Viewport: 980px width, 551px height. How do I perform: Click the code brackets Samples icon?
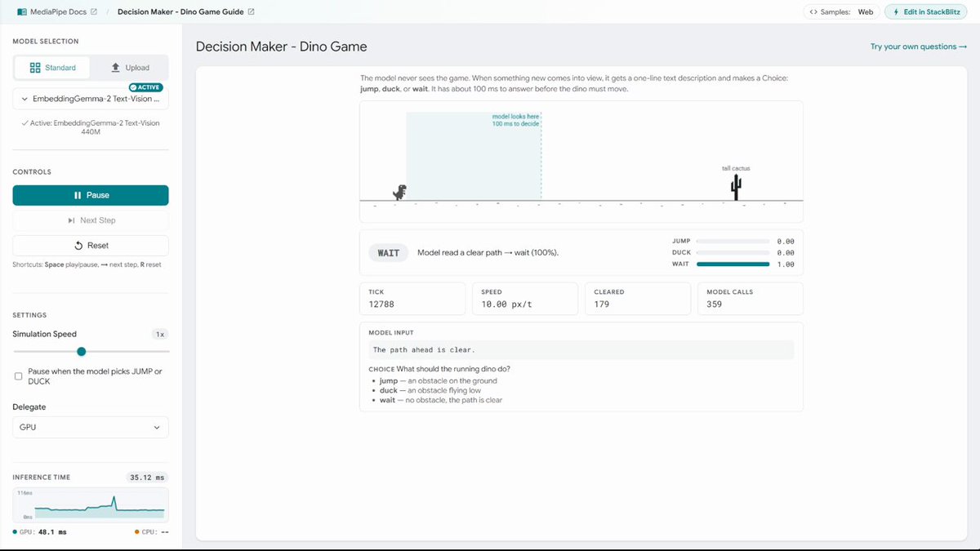tap(814, 12)
